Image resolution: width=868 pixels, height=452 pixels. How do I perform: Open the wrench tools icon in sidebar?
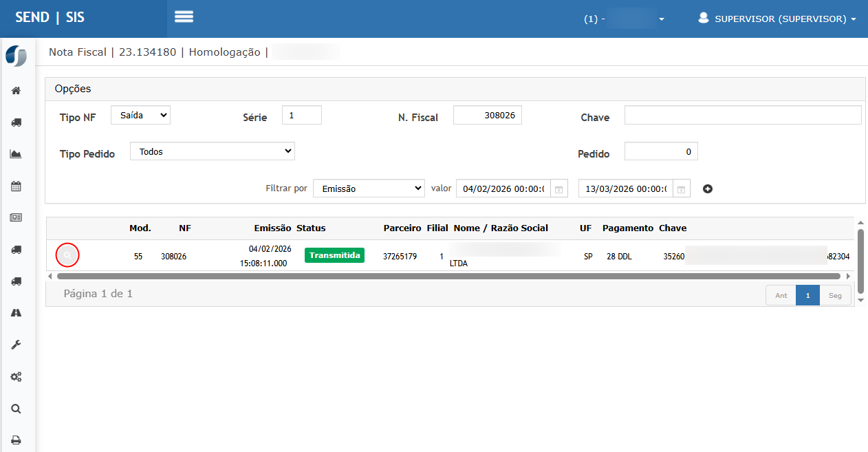click(16, 345)
